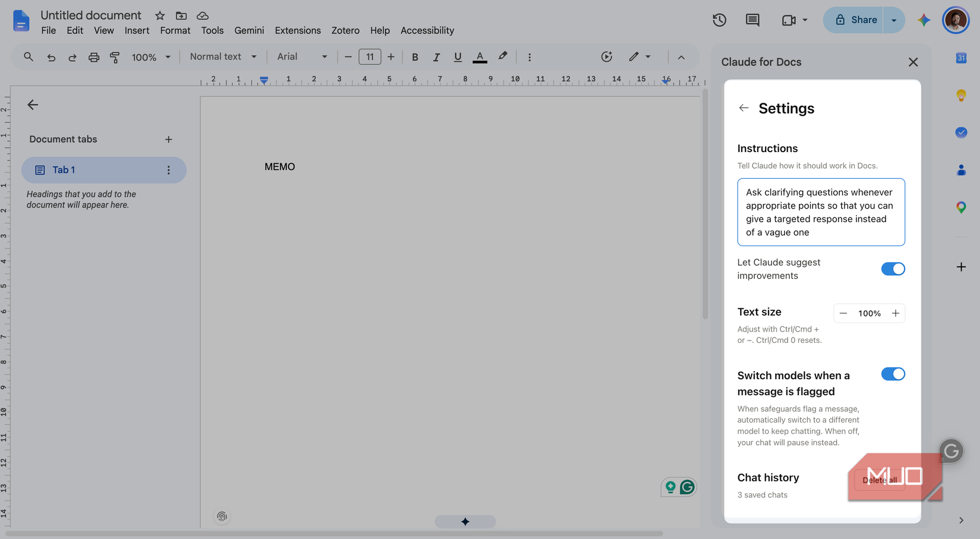Turn off Let Claude suggest improvements
The width and height of the screenshot is (980, 539).
click(893, 269)
